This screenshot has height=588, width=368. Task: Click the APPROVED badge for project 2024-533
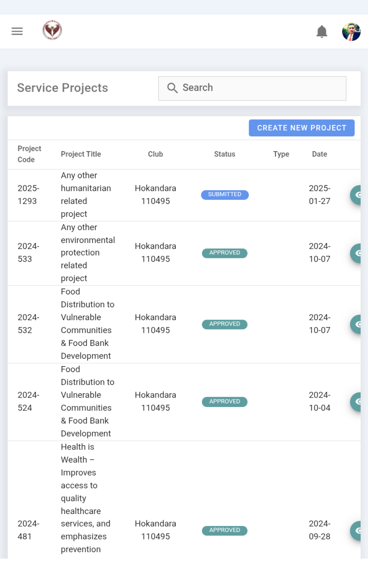(225, 253)
